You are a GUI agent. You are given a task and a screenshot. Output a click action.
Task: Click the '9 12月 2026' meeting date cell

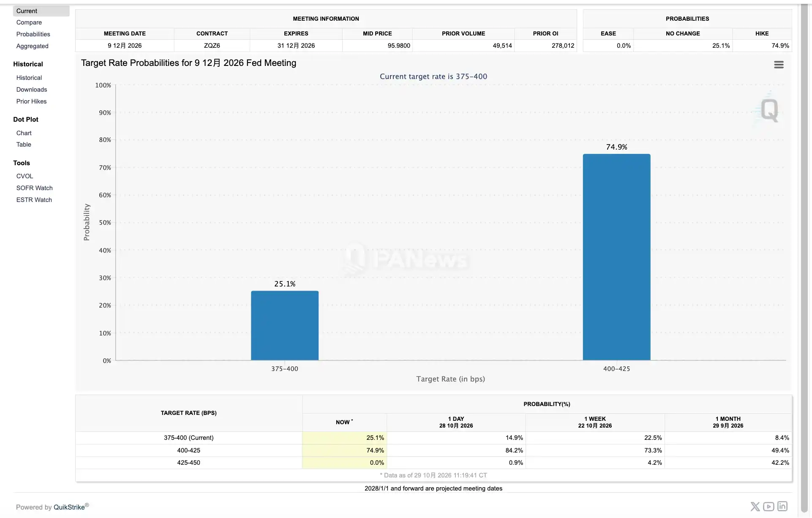point(125,46)
